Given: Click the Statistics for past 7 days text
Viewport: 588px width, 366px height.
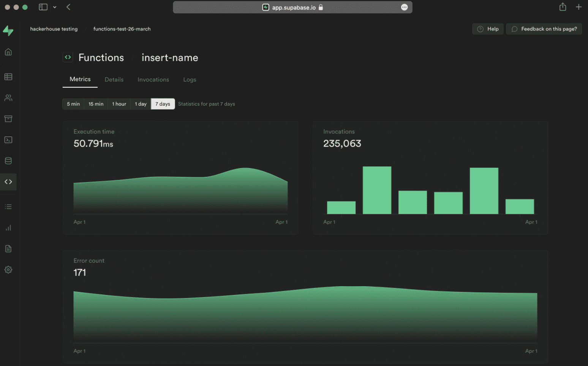Looking at the screenshot, I should pyautogui.click(x=207, y=104).
